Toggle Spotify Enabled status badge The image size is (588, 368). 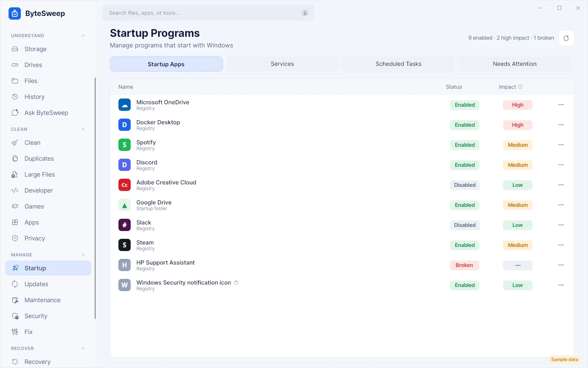click(465, 145)
